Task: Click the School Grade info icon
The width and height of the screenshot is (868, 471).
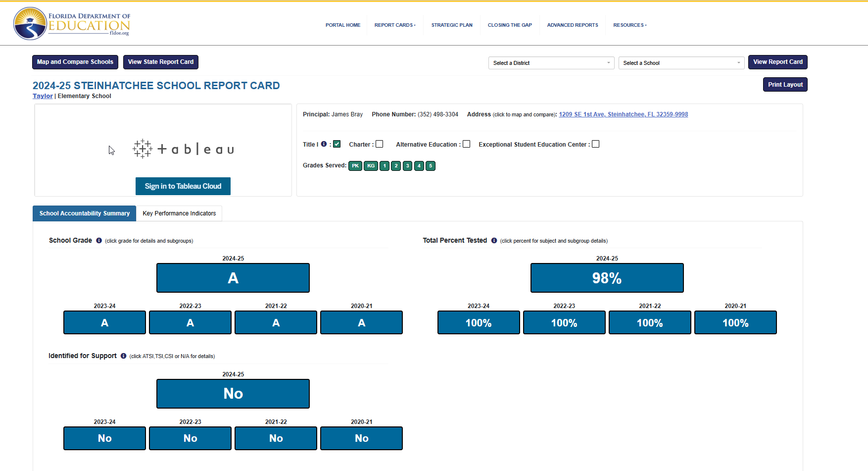Action: (x=99, y=241)
